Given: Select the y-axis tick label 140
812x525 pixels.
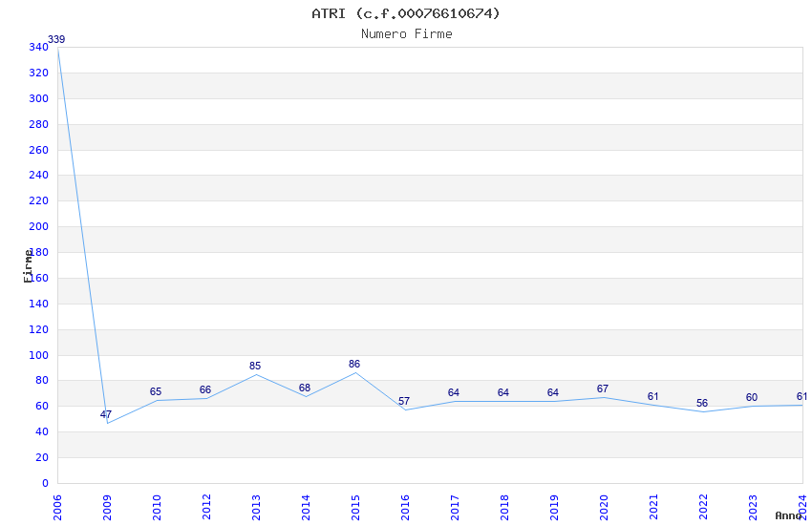Looking at the screenshot, I should coord(39,304).
